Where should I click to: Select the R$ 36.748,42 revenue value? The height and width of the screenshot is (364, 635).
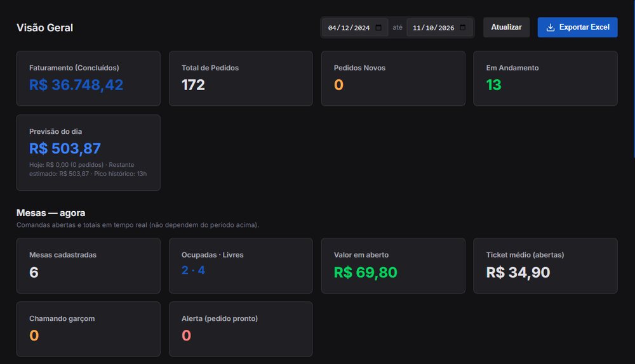(x=76, y=85)
